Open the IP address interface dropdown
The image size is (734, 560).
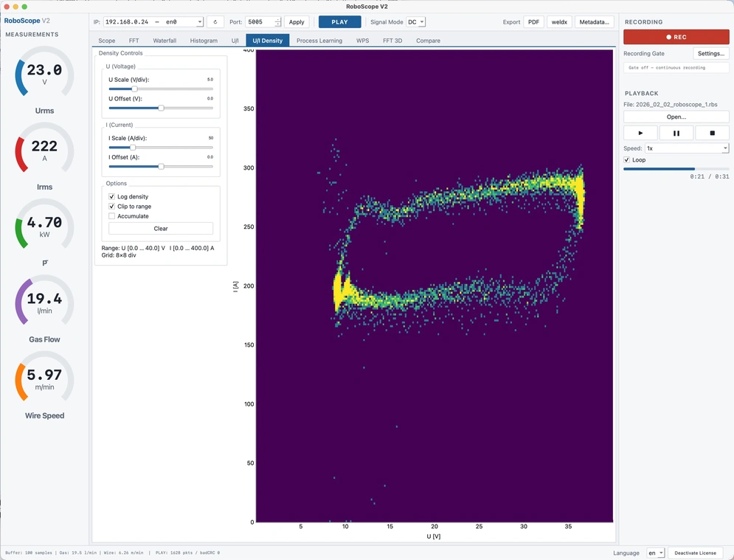tap(153, 22)
